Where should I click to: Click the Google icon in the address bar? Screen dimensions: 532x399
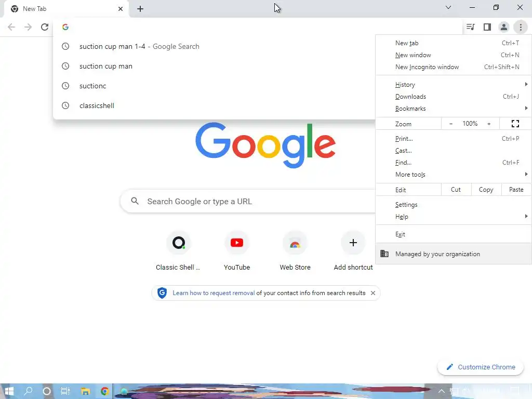pyautogui.click(x=65, y=27)
